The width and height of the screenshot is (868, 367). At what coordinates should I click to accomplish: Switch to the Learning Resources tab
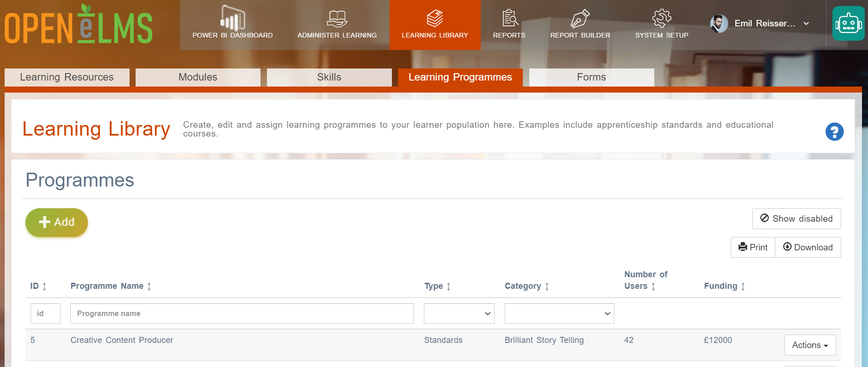(67, 77)
